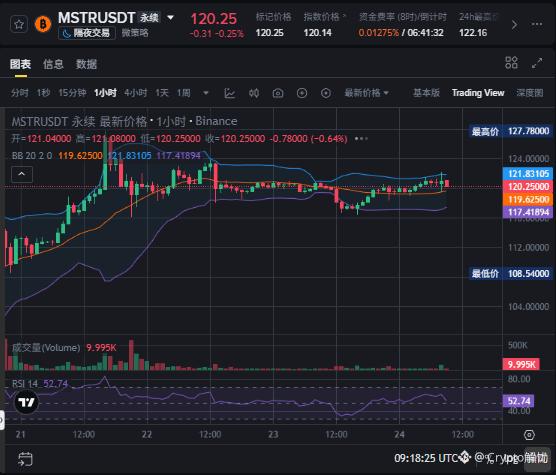Open the date range calendar icon
This screenshot has height=475, width=556.
point(25,459)
